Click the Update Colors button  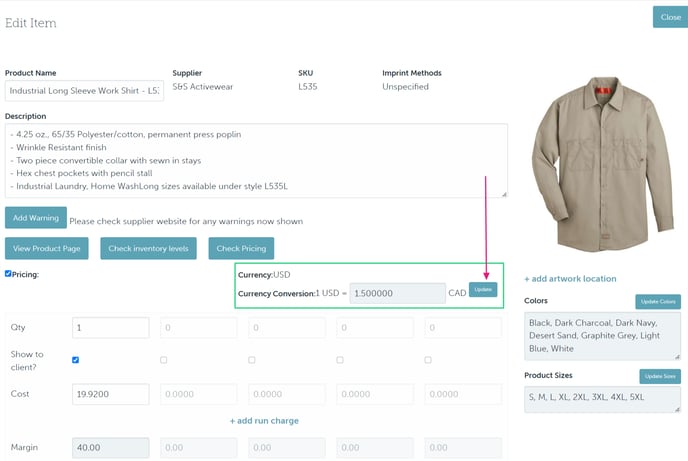coord(657,302)
